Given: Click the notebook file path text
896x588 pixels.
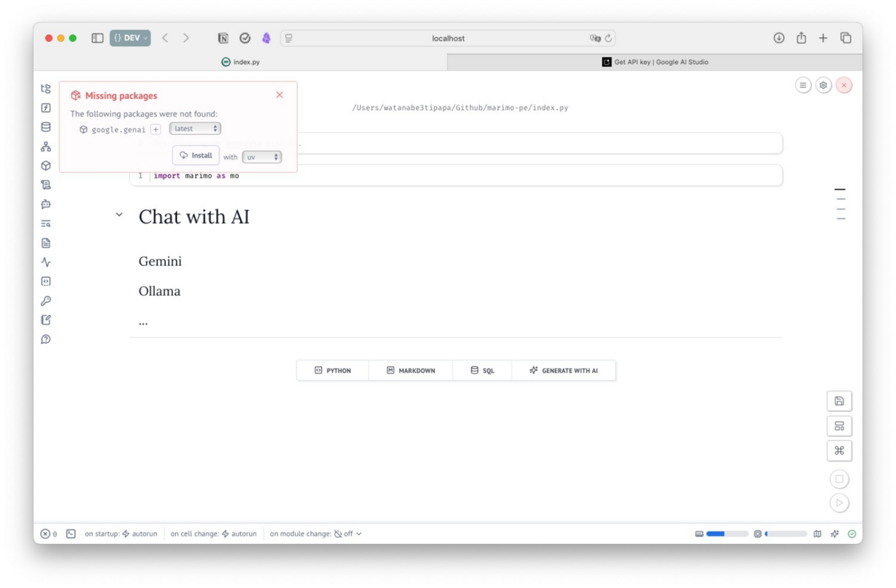Looking at the screenshot, I should (x=460, y=108).
